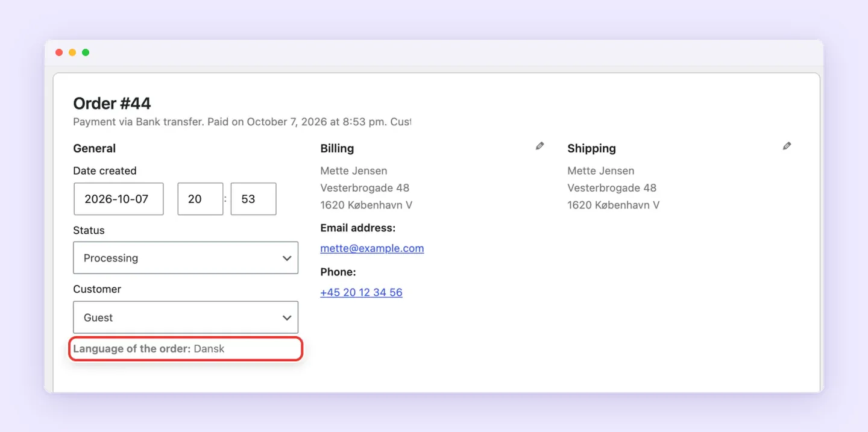
Task: Click the General section heading
Action: 95,148
